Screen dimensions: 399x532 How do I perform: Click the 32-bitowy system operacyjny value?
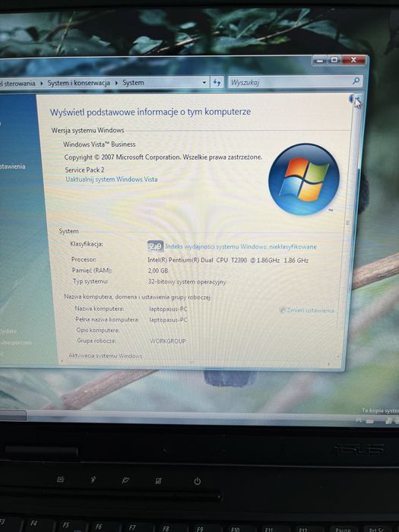187,282
